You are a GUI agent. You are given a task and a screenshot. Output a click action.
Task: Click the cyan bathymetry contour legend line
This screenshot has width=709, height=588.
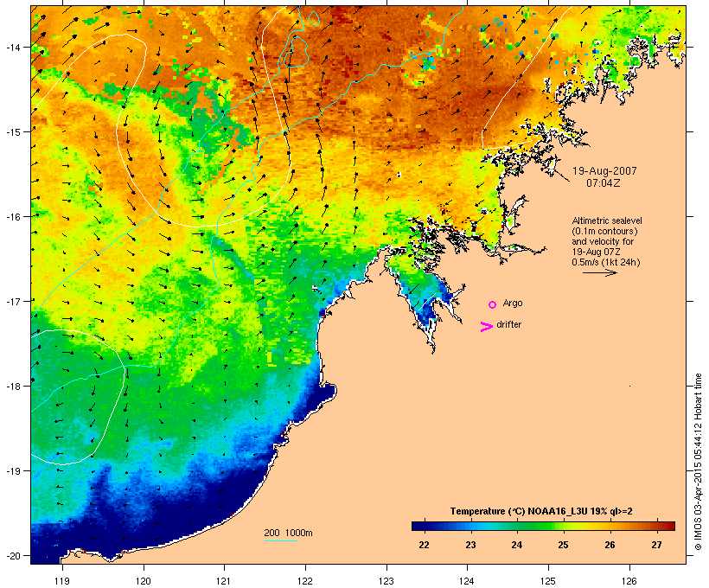pyautogui.click(x=280, y=540)
